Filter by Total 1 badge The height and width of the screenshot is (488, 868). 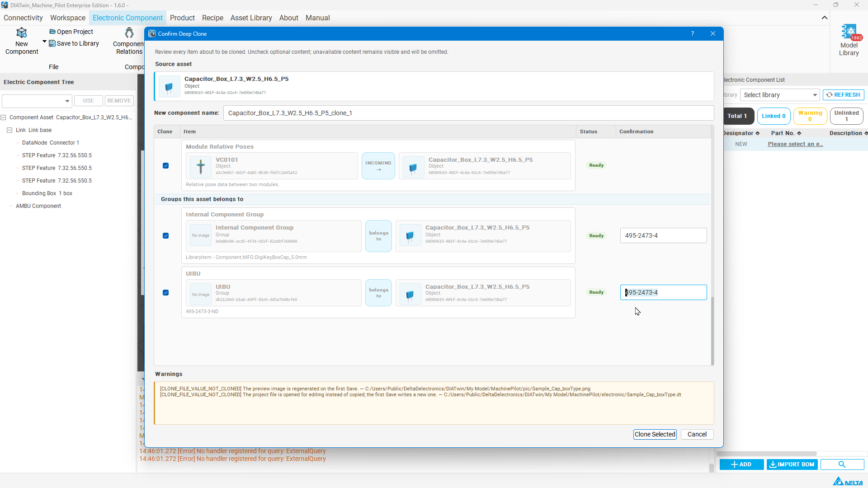pos(738,116)
